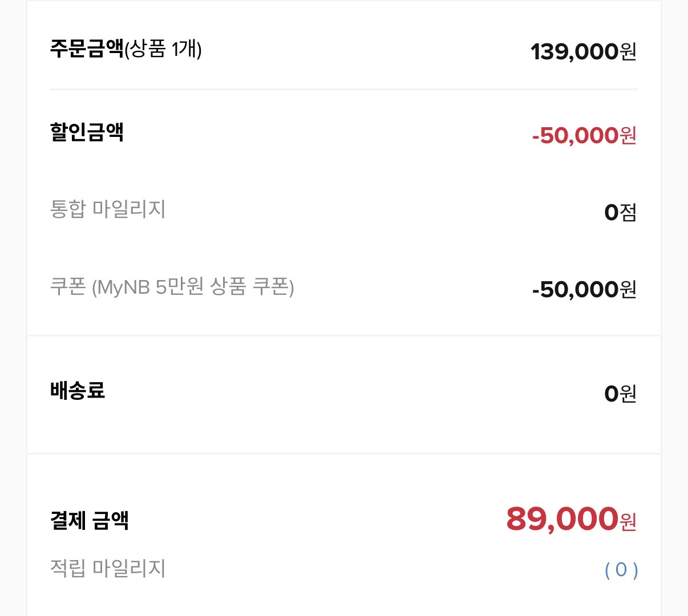Select the black -50,000원 coupon discount amount
This screenshot has height=616, width=688.
584,290
